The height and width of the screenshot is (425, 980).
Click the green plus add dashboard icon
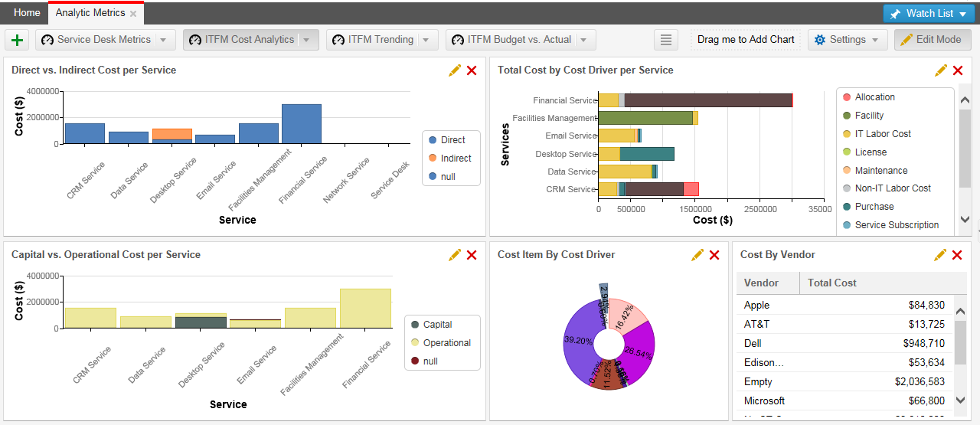[x=18, y=40]
